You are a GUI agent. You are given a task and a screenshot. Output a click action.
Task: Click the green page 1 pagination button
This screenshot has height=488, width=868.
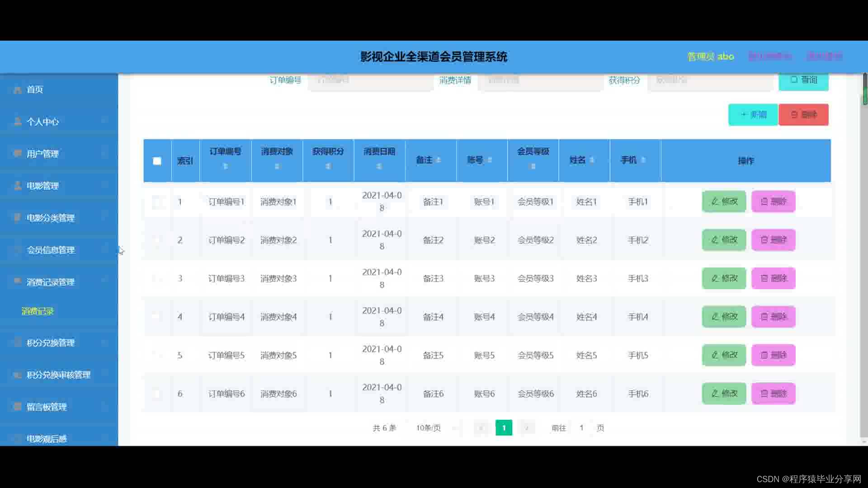tap(504, 428)
